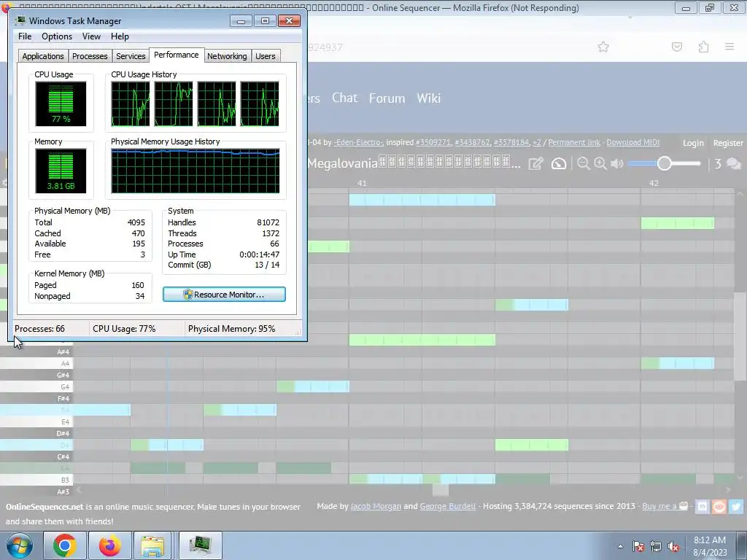Click the A4 piano key
Image resolution: width=747 pixels, height=560 pixels.
click(x=36, y=363)
